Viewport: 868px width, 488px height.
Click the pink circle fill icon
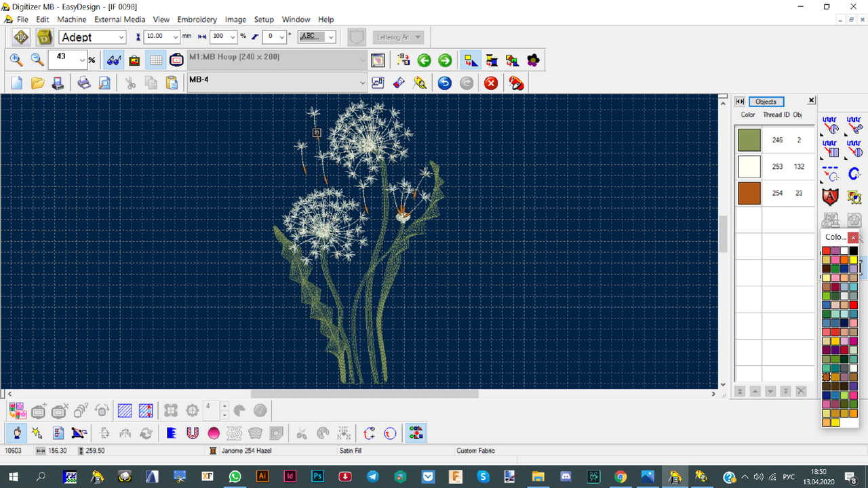coord(214,432)
